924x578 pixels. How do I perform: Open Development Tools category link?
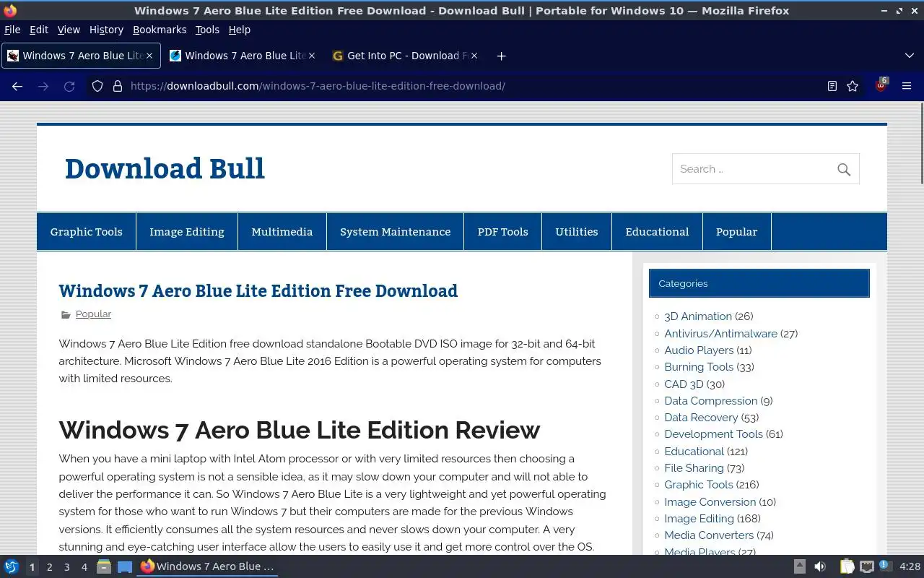[713, 434]
